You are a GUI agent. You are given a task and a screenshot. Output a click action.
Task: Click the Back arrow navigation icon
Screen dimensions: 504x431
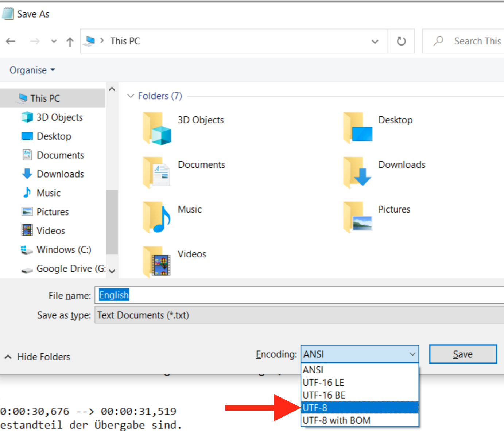coord(11,41)
